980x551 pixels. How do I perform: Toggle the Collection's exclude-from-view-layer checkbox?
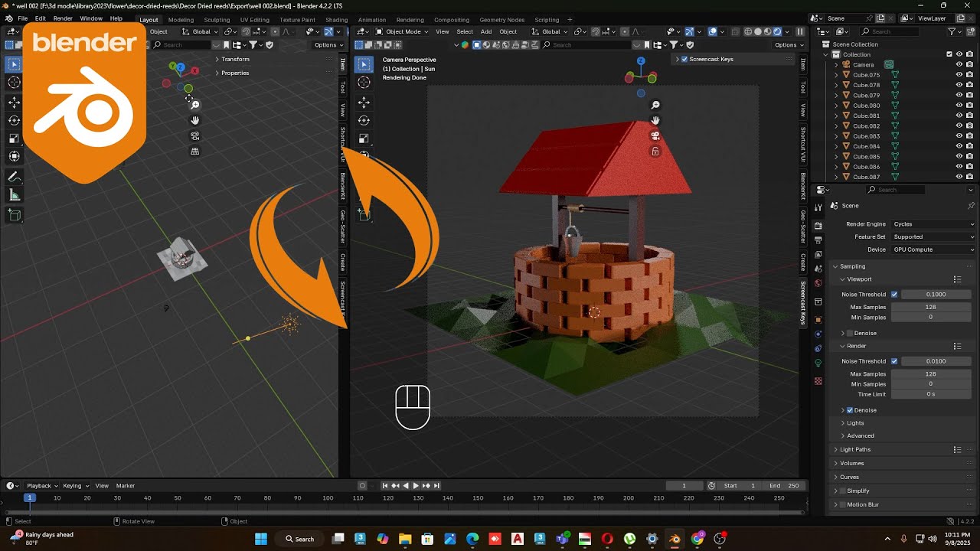coord(949,54)
